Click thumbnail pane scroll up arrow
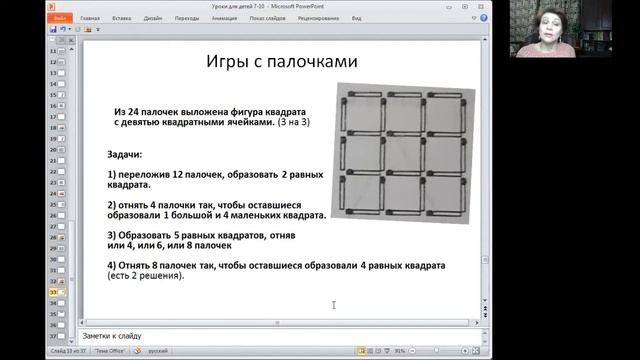This screenshot has width=640, height=360. click(x=72, y=49)
